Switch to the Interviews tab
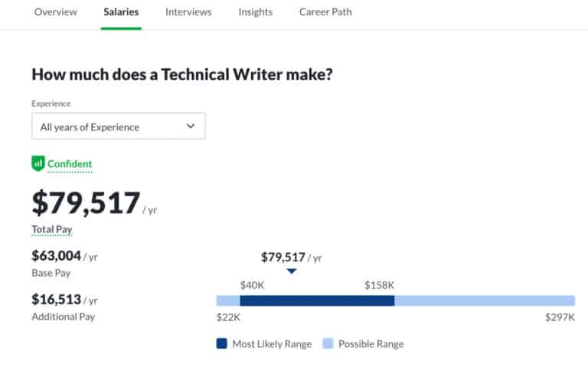The width and height of the screenshot is (588, 368). click(188, 12)
